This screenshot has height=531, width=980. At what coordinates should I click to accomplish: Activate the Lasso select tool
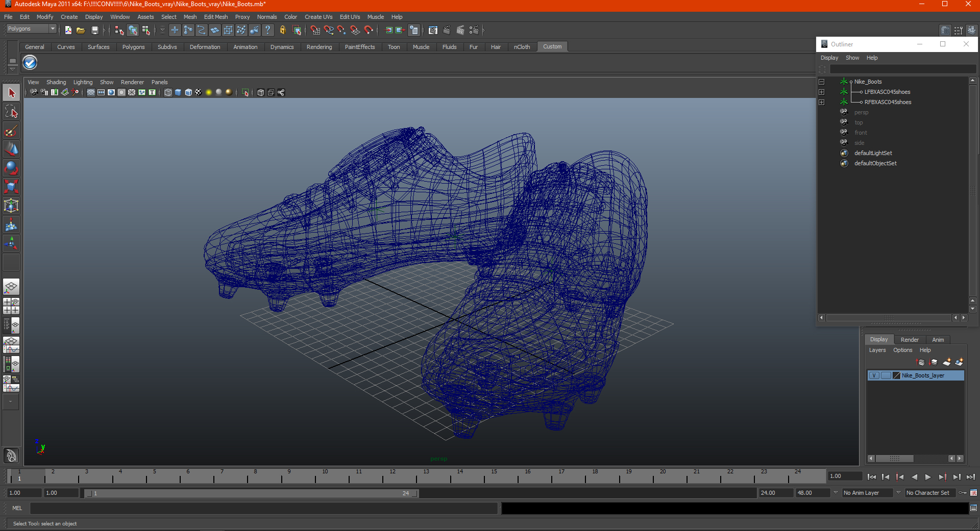pos(11,112)
